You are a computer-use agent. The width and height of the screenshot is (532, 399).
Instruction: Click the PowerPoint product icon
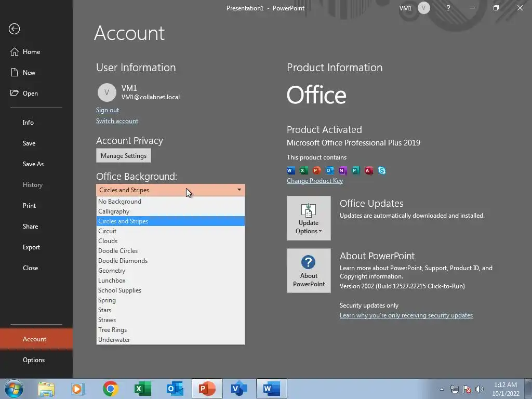(316, 170)
